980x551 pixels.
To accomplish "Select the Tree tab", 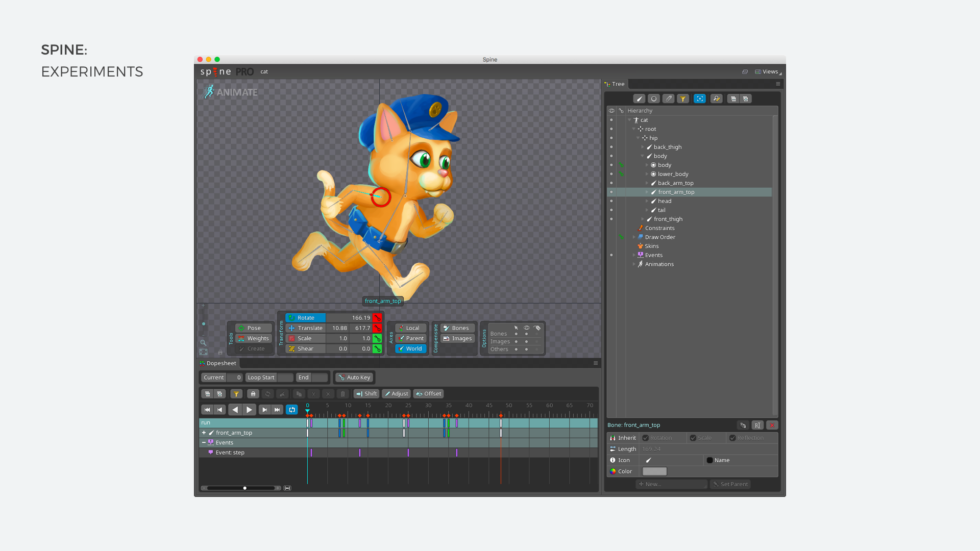I will (615, 84).
